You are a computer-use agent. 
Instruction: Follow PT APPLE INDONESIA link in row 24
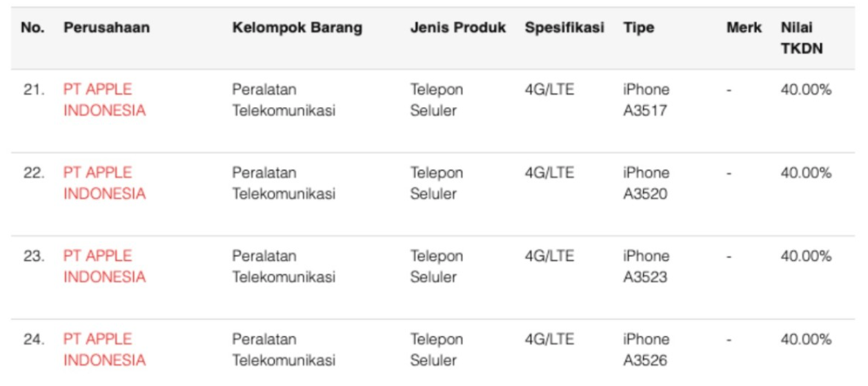pos(104,349)
